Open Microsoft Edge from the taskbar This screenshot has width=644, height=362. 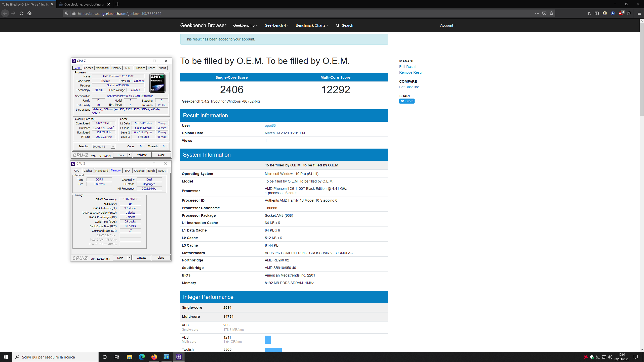point(142,357)
